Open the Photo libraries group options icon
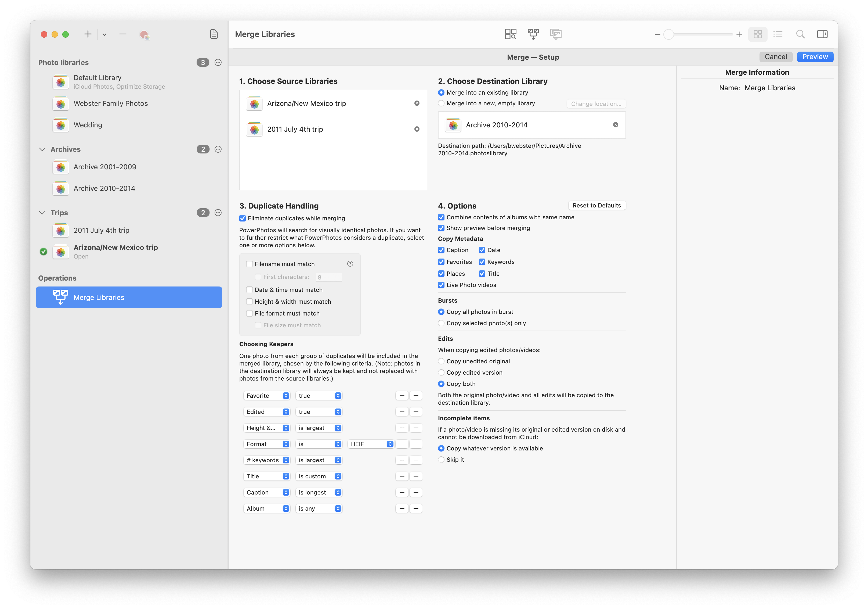The width and height of the screenshot is (868, 609). (x=218, y=62)
